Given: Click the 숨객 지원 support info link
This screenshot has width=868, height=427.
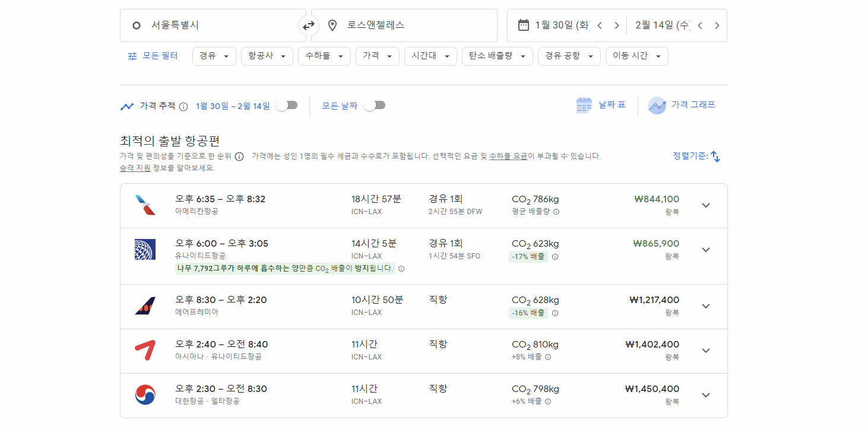Looking at the screenshot, I should coord(135,167).
